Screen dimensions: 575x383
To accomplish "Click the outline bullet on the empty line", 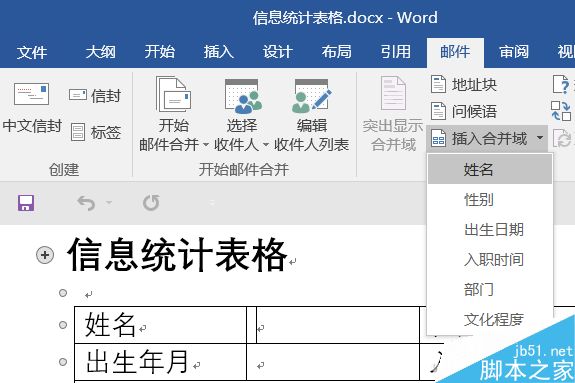I will 63,293.
